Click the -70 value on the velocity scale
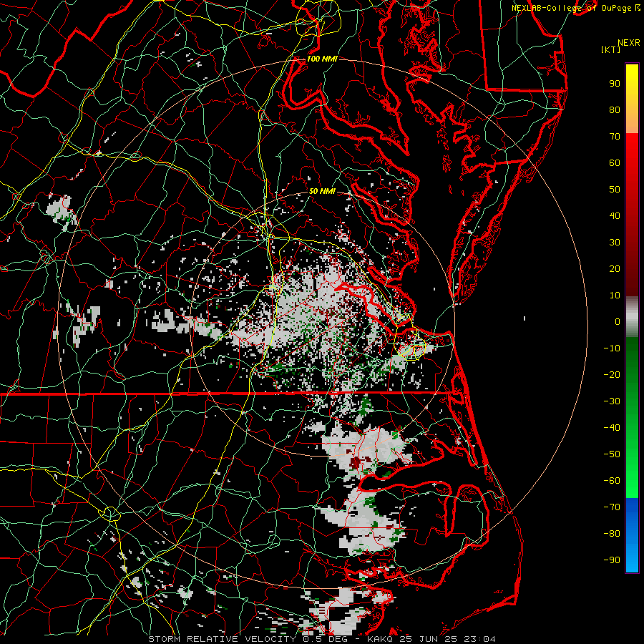The width and height of the screenshot is (644, 644). coord(612,507)
